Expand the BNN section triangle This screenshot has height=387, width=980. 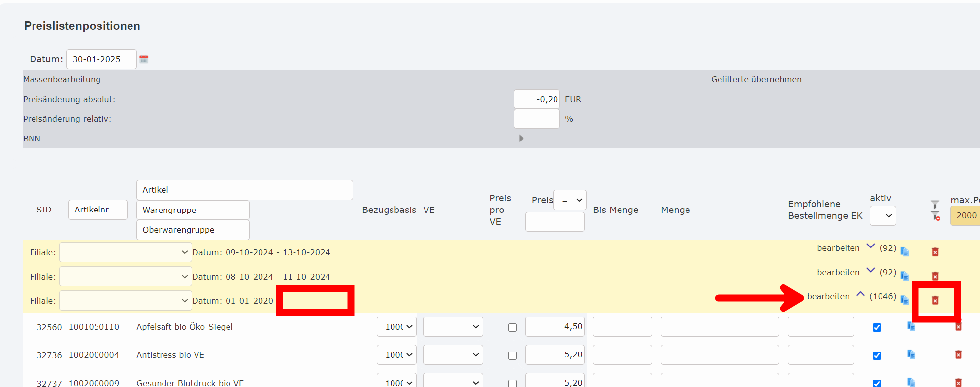(x=521, y=139)
